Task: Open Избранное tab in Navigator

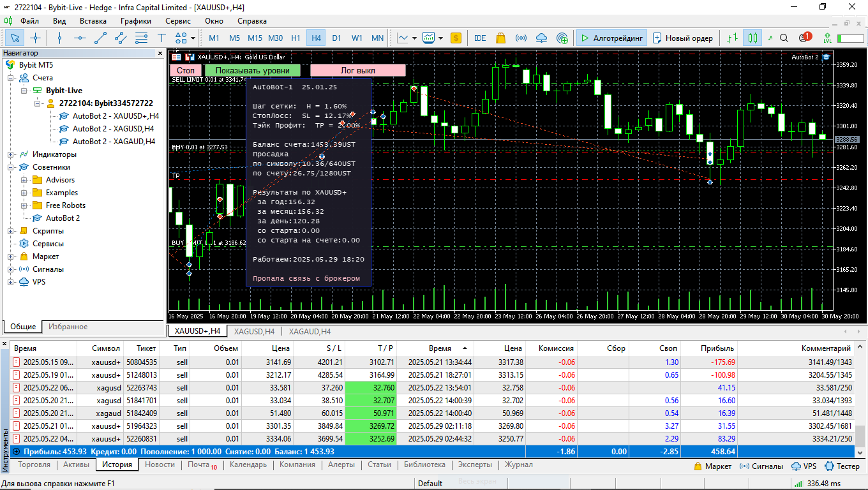Action: 68,327
